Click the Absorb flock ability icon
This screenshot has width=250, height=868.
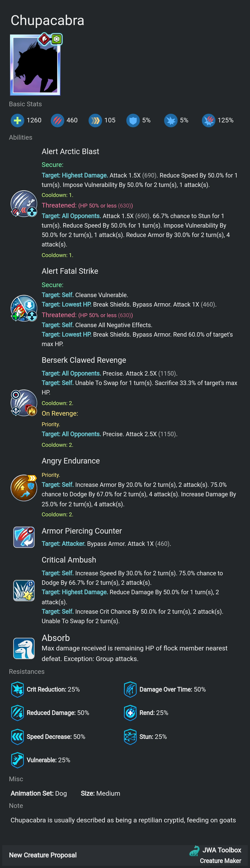click(24, 648)
